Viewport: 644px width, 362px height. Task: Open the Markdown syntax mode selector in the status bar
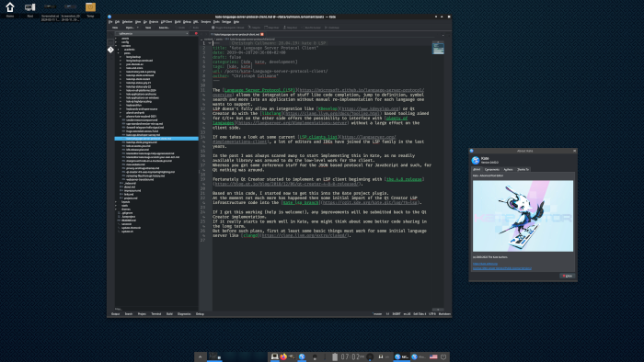[444, 314]
